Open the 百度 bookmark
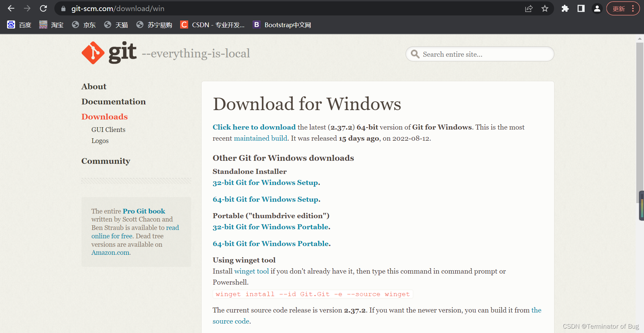Viewport: 644px width, 333px height. coord(19,25)
